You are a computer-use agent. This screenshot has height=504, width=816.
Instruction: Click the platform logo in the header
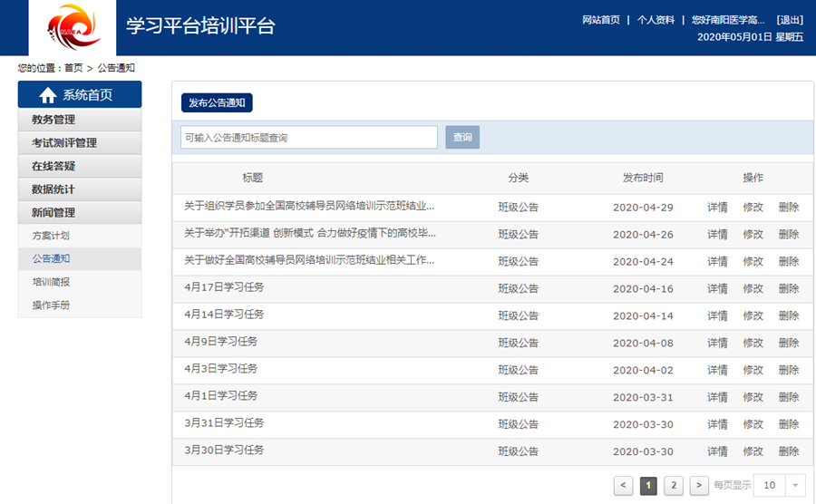pyautogui.click(x=73, y=28)
